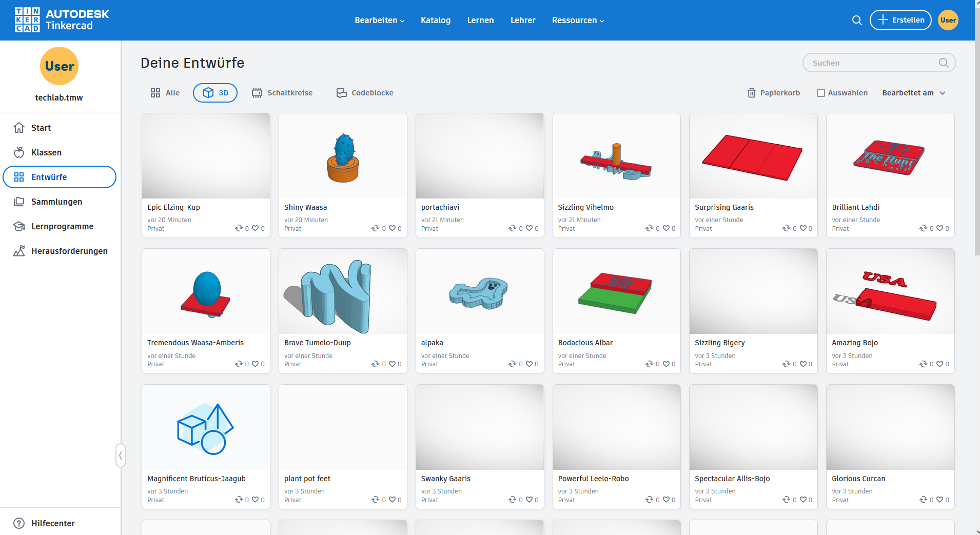Open the search magnifier in top bar
Viewport: 980px width, 535px height.
857,20
